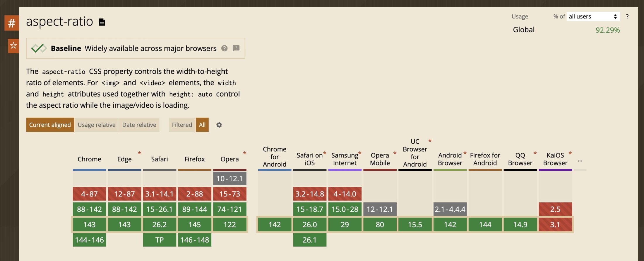Click the Baseline feedback icon
Image resolution: width=644 pixels, height=261 pixels.
click(236, 48)
